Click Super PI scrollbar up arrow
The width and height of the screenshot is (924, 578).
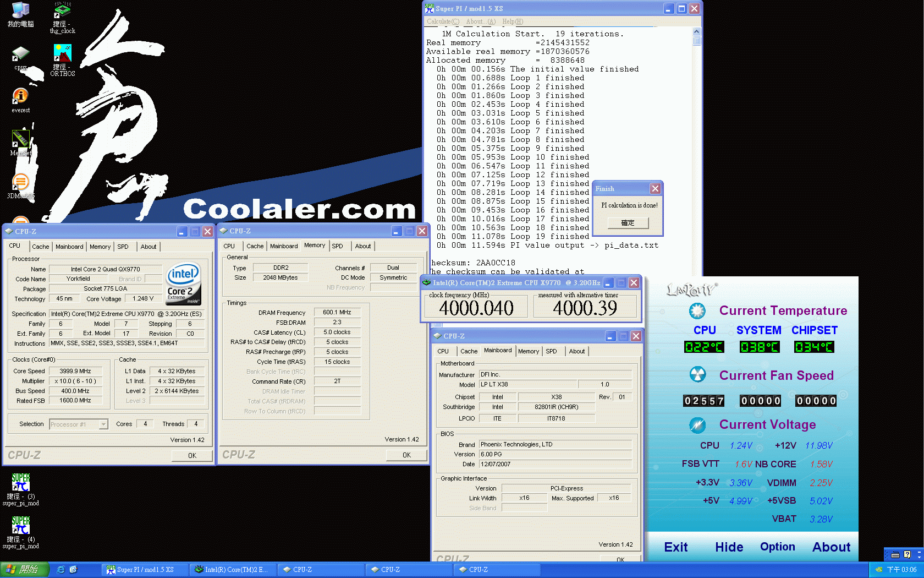tap(696, 31)
